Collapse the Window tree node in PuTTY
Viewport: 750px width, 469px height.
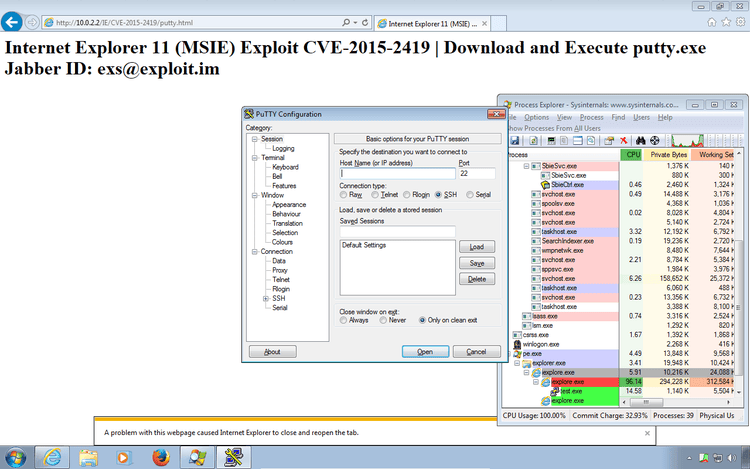point(254,195)
